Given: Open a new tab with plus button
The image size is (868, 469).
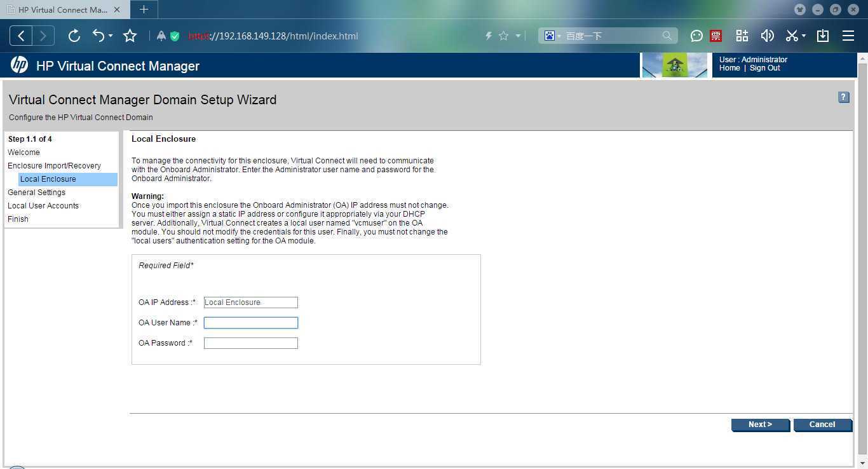Looking at the screenshot, I should click(x=144, y=10).
